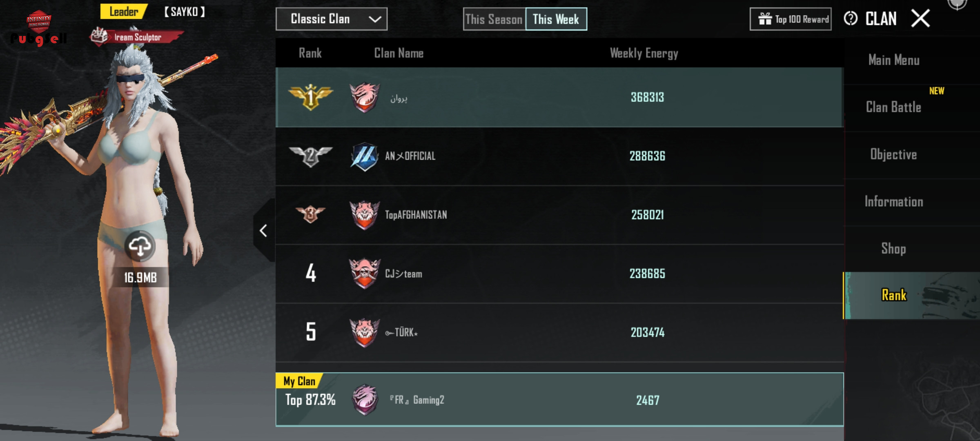Collapse panel with left arrow chevron
This screenshot has width=980, height=441.
pyautogui.click(x=264, y=231)
